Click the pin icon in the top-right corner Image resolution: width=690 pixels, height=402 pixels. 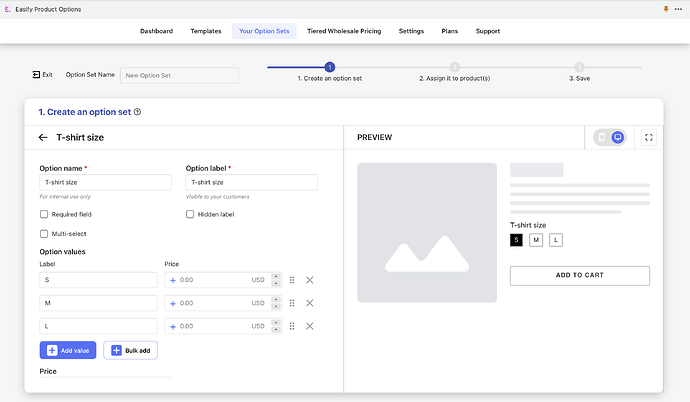coord(666,9)
